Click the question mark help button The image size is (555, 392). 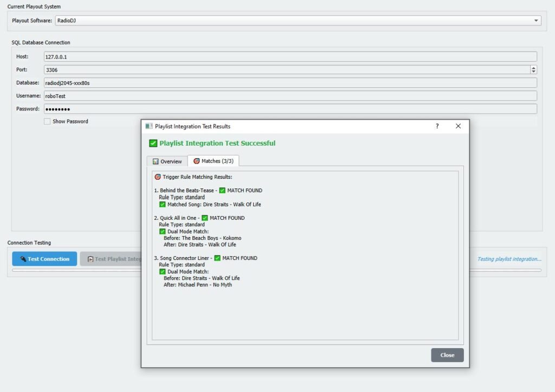click(437, 126)
